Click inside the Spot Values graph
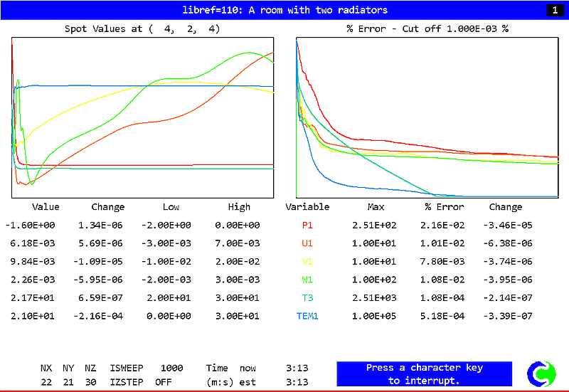This screenshot has height=392, width=569. tap(142, 117)
